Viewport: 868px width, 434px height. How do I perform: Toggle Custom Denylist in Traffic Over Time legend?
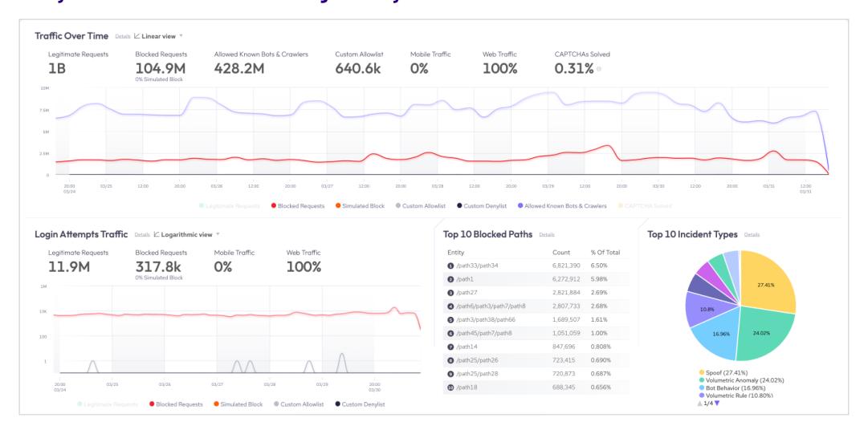coord(482,205)
